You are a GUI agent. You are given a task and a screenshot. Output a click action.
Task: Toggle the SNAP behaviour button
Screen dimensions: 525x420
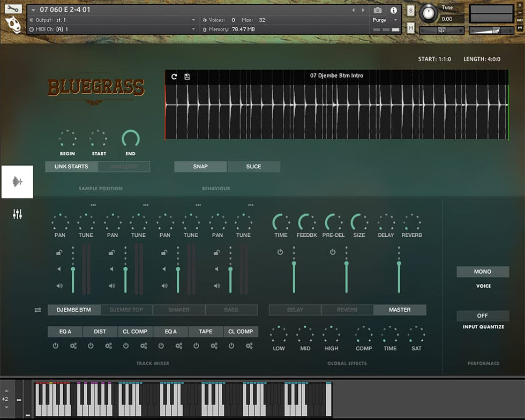point(200,167)
